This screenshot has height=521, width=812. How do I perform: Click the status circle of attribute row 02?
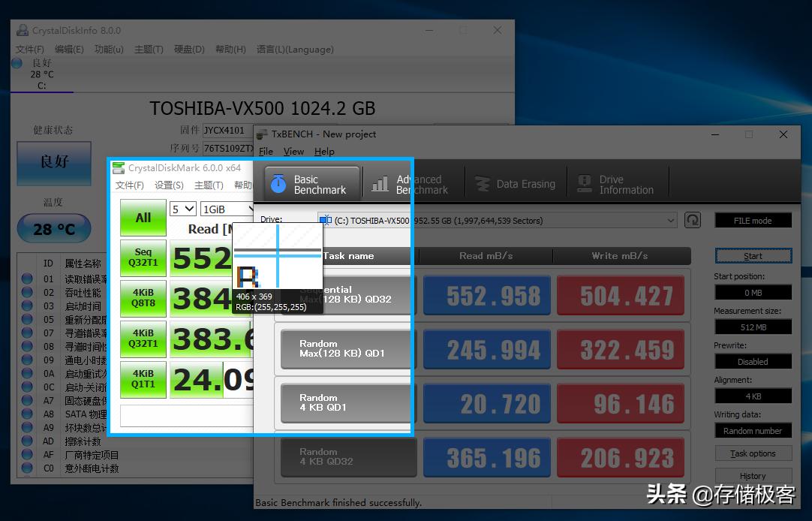[27, 292]
